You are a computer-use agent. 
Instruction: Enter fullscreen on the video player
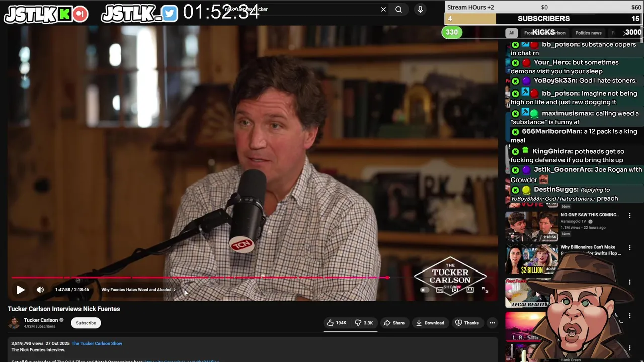click(485, 290)
